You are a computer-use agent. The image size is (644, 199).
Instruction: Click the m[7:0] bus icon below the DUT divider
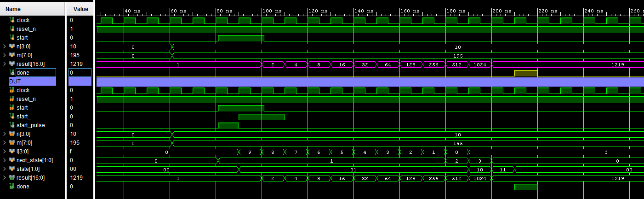[x=12, y=143]
